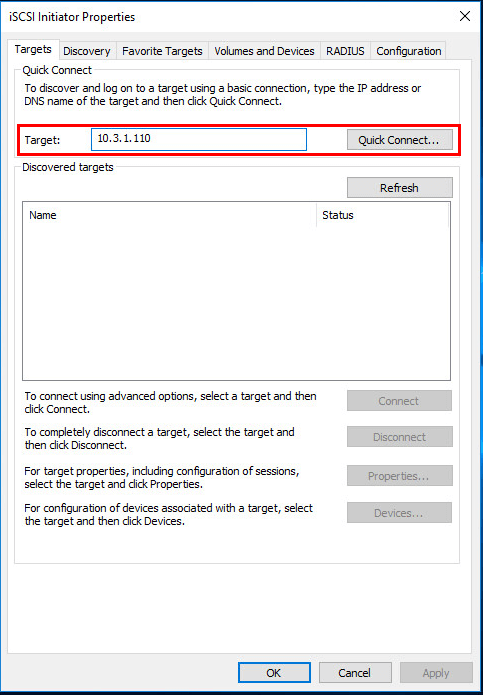
Task: Click the Status column header
Action: [x=383, y=215]
